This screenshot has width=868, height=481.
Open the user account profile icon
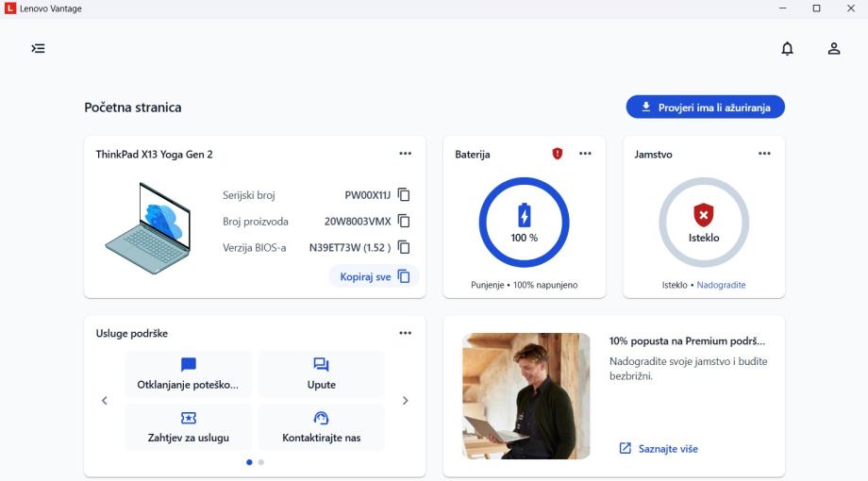834,48
